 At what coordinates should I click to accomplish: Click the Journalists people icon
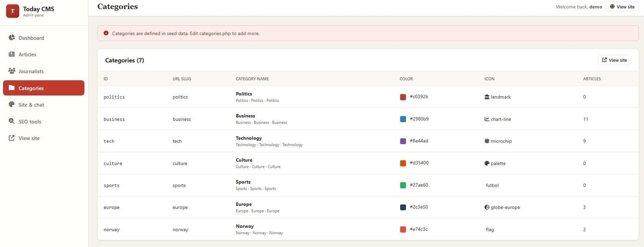[x=12, y=71]
